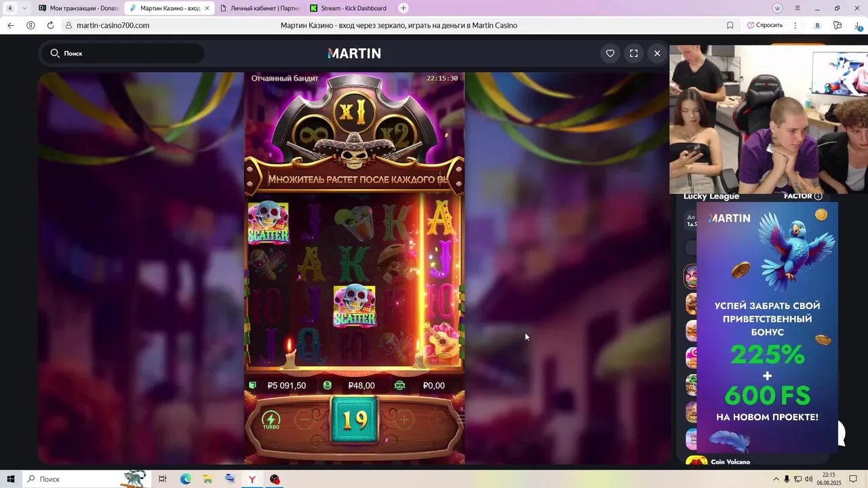Click the bet amount coin icon
Screen dimensions: 868x488
[x=328, y=385]
